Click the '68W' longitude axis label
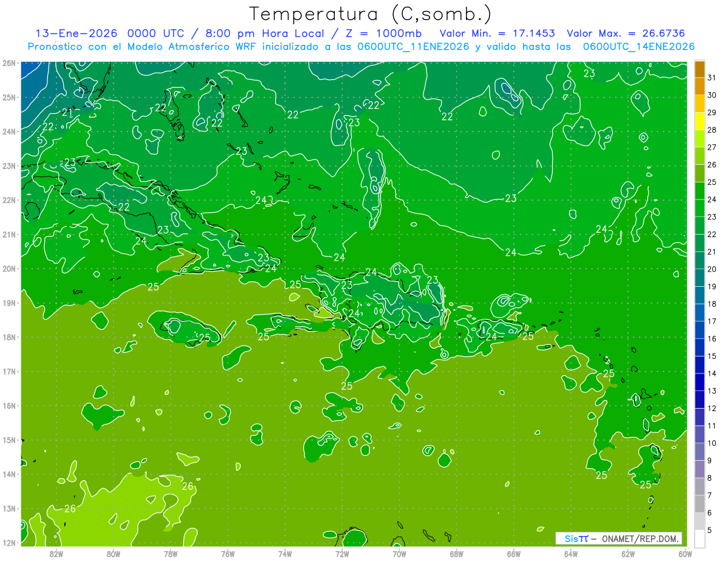The height and width of the screenshot is (562, 728). [x=456, y=554]
